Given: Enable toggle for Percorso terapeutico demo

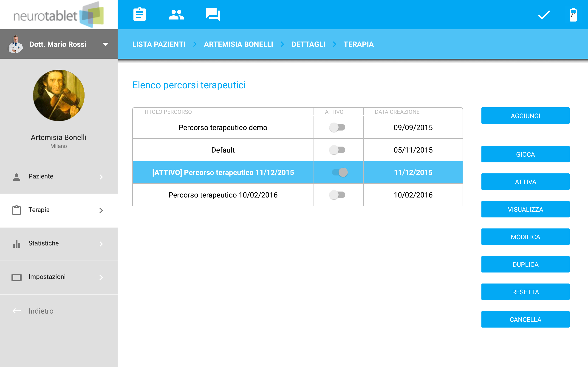Looking at the screenshot, I should click(x=337, y=128).
